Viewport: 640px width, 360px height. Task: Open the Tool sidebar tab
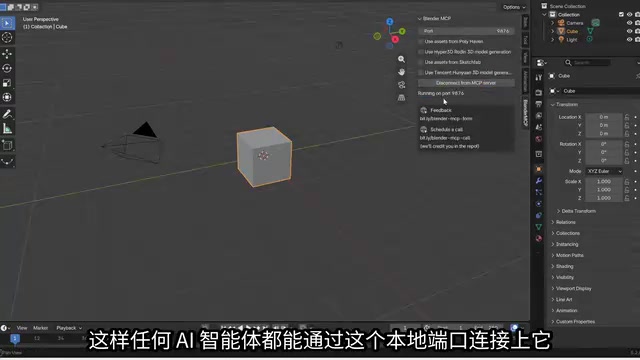(525, 40)
